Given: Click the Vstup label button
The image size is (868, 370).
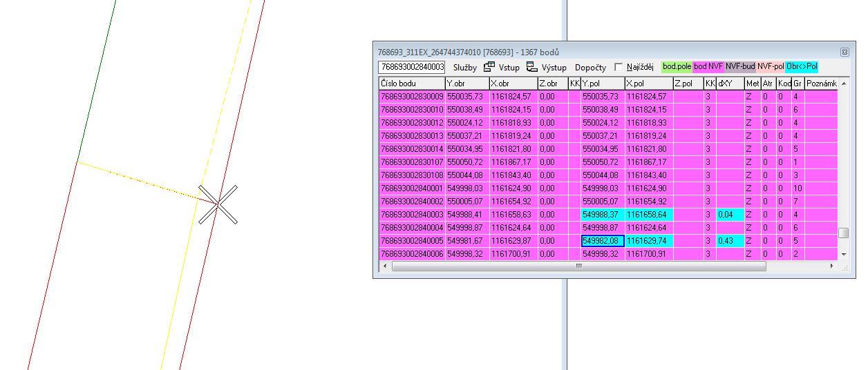Looking at the screenshot, I should tap(509, 68).
